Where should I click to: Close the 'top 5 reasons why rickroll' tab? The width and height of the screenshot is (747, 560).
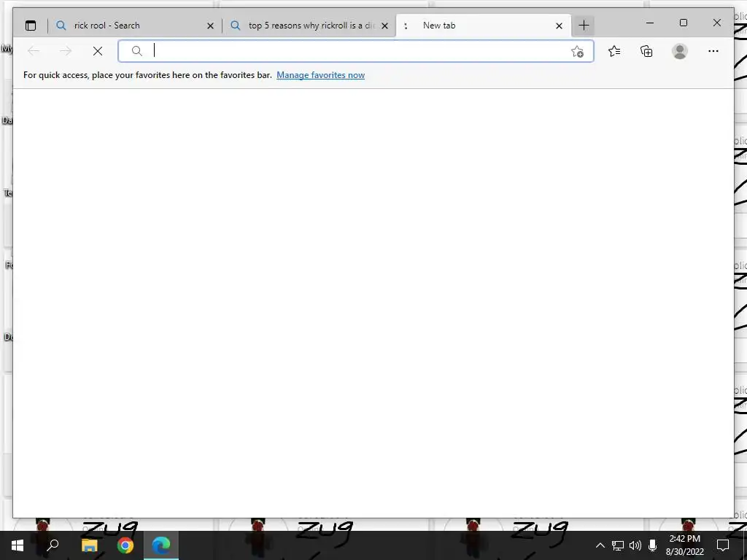click(x=385, y=26)
